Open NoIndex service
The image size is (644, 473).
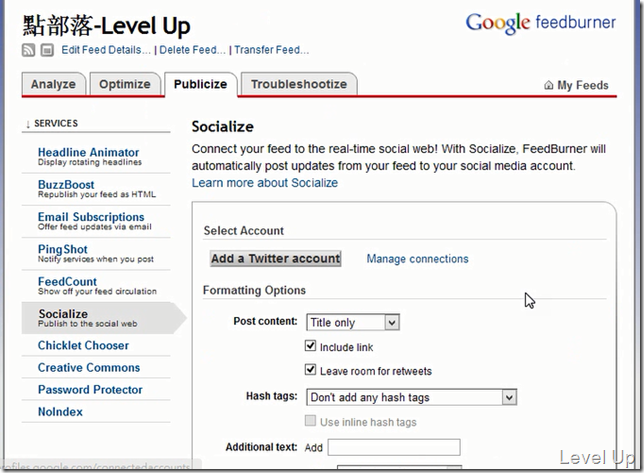[60, 412]
